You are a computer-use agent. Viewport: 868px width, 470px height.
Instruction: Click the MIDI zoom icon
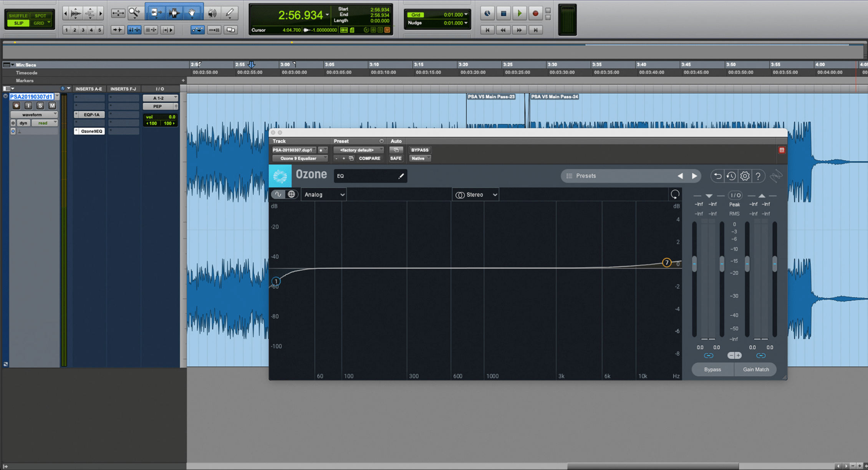90,13
